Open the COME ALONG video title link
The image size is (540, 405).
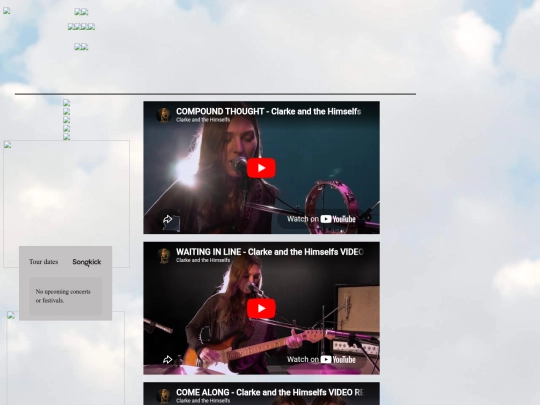point(270,393)
